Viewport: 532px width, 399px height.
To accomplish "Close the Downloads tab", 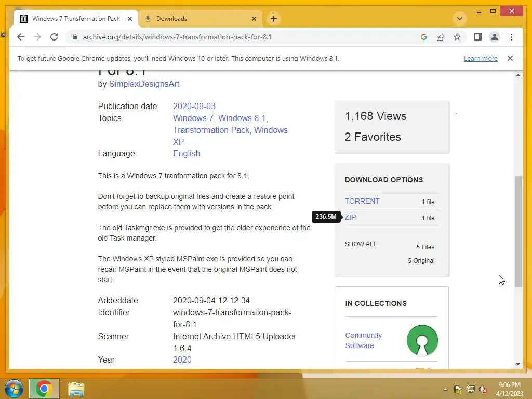I will point(254,19).
